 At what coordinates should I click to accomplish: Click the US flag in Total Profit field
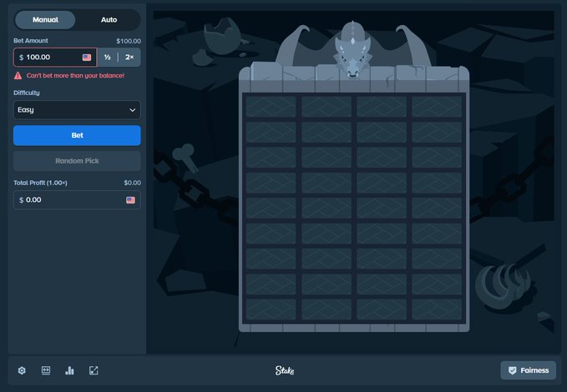(130, 200)
